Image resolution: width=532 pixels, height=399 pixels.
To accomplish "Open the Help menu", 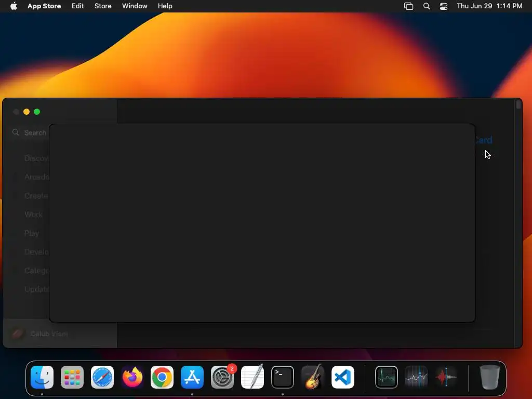I will (x=165, y=6).
